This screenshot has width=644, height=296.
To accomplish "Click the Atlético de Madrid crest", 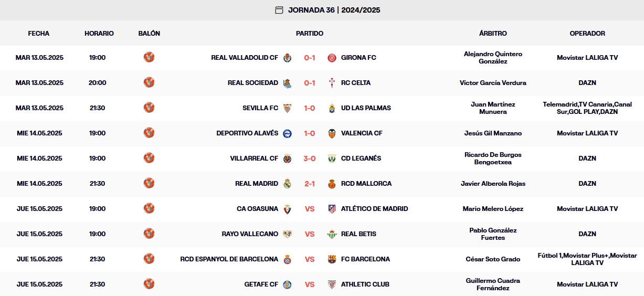I will point(332,209).
